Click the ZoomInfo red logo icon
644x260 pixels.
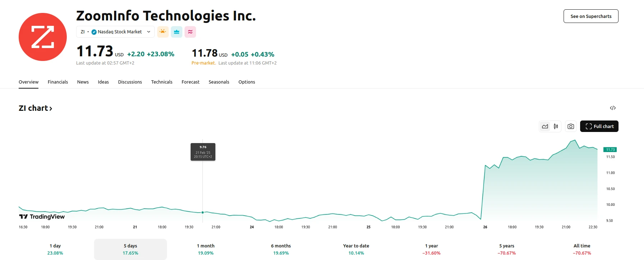click(43, 37)
